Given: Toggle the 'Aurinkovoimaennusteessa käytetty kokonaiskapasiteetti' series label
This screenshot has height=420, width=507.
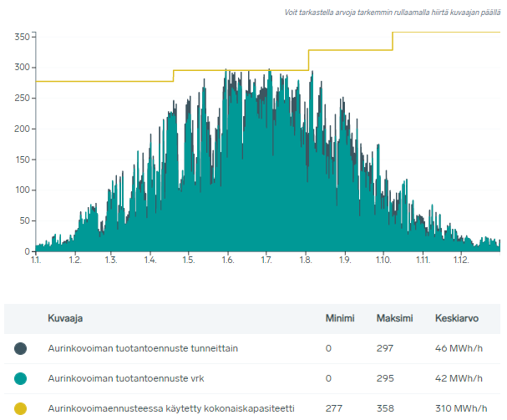Looking at the screenshot, I should pos(171,408).
